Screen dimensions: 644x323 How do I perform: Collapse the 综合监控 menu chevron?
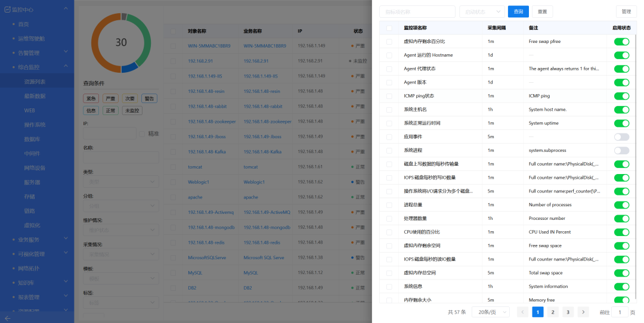click(x=66, y=67)
